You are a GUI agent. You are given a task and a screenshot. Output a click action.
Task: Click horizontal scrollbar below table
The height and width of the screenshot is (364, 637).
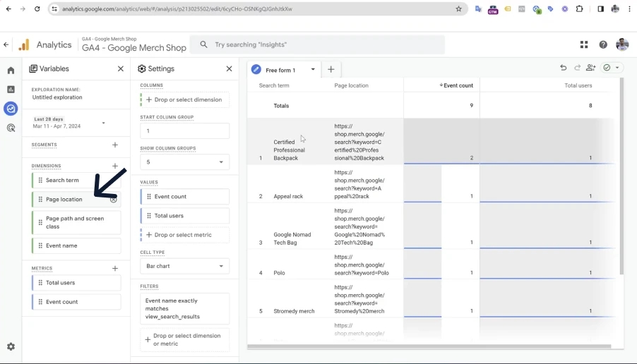point(429,346)
